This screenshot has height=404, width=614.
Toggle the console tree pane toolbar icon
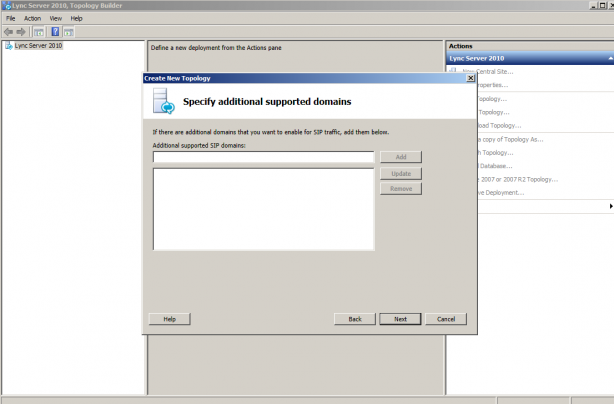click(x=38, y=32)
